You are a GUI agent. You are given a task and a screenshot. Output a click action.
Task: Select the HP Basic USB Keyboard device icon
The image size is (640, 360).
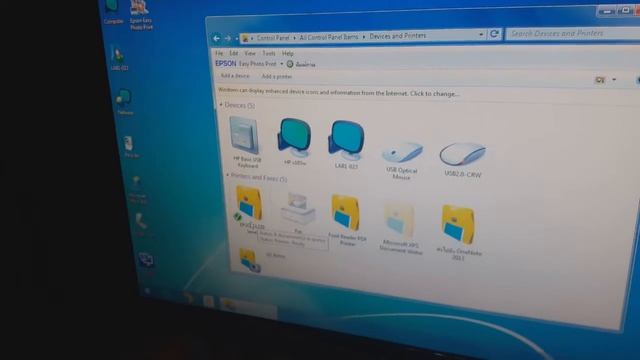pos(244,136)
